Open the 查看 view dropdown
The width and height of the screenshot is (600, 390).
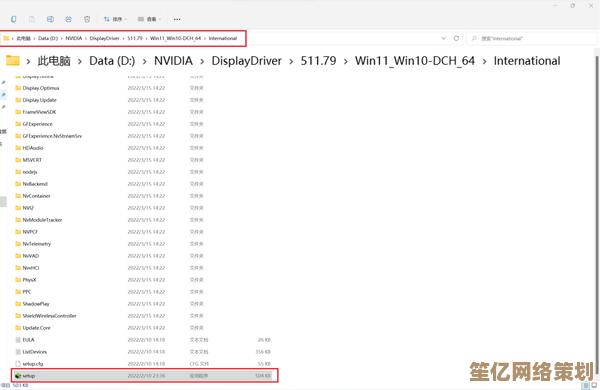149,19
